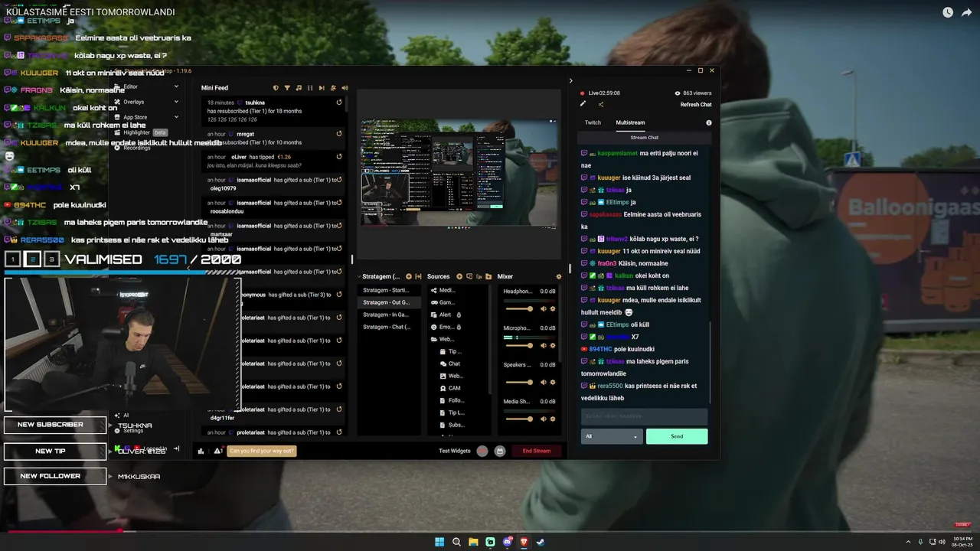The image size is (980, 551).
Task: Open the All chat destination dropdown
Action: click(611, 436)
